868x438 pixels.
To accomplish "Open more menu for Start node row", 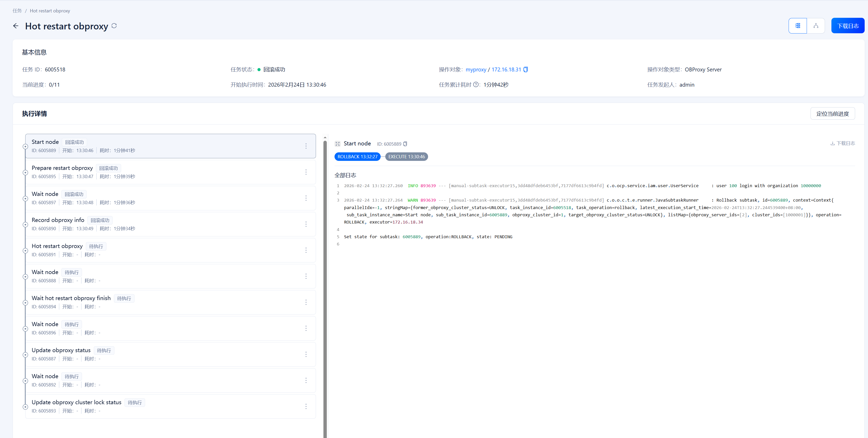I will [306, 146].
